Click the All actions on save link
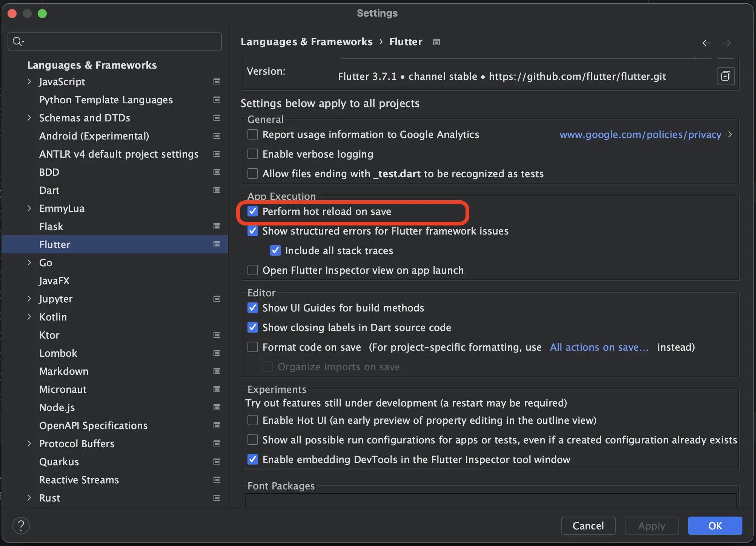Screen dimensions: 756x546 point(599,347)
